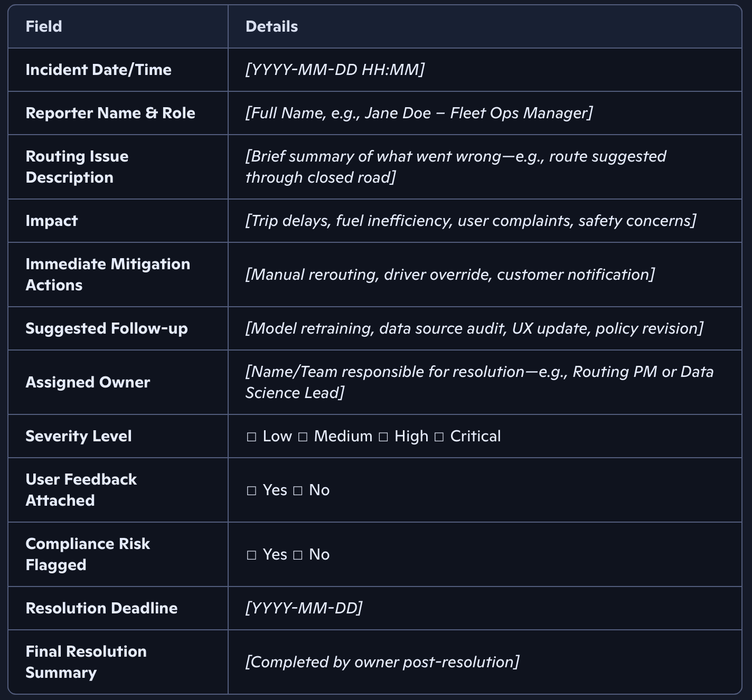
Task: Click the 'Field' column header
Action: point(44,26)
